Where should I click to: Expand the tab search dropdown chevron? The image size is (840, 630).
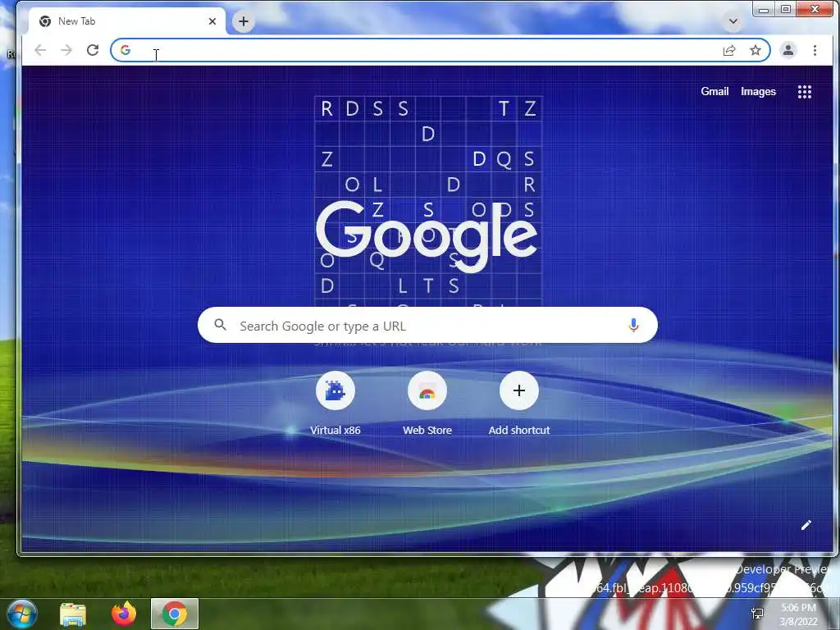click(x=733, y=21)
